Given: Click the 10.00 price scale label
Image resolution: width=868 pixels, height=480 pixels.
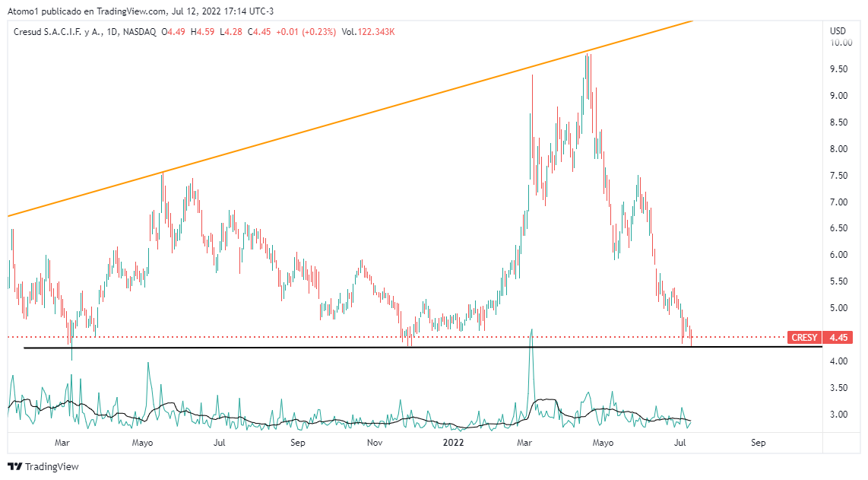Looking at the screenshot, I should click(x=839, y=43).
